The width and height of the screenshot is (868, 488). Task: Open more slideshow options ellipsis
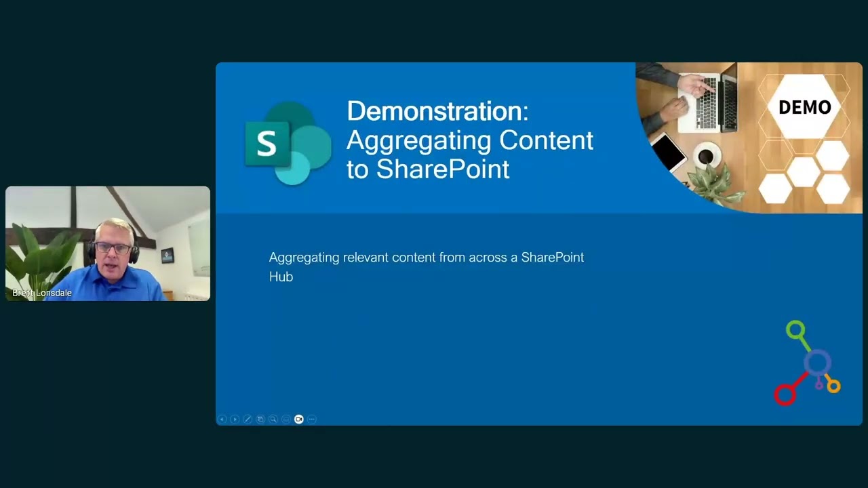[312, 420]
